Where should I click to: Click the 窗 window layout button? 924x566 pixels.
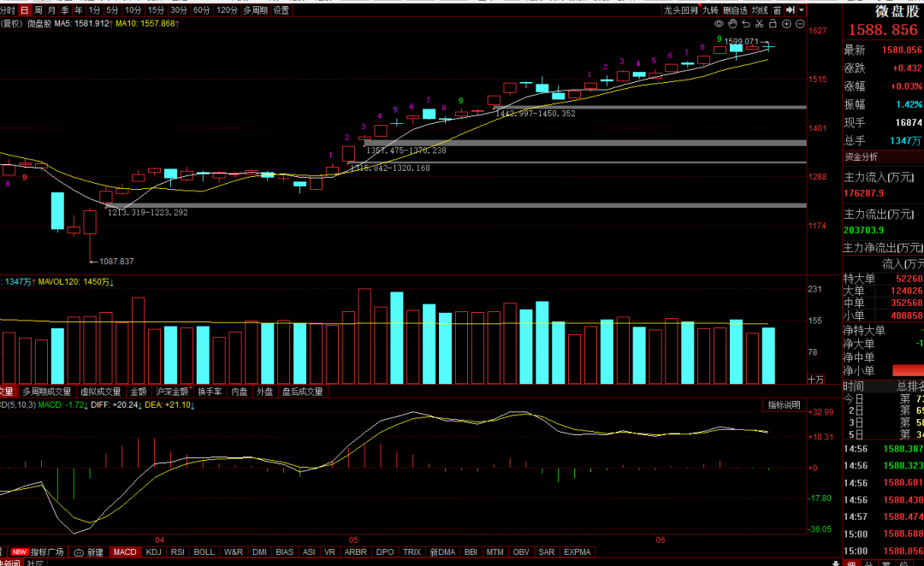[776, 10]
